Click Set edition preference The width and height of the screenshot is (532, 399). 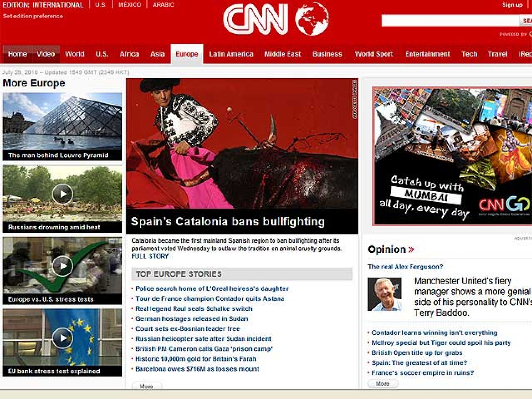32,15
